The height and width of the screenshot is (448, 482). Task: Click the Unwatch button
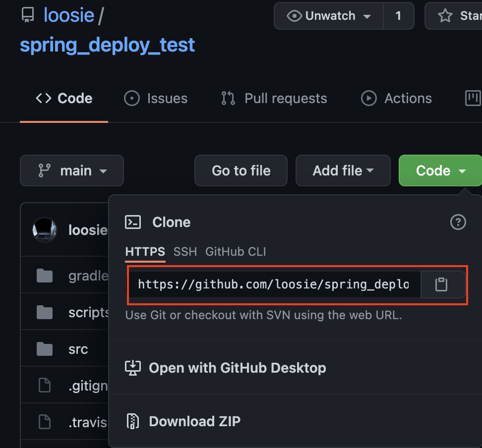pyautogui.click(x=329, y=16)
